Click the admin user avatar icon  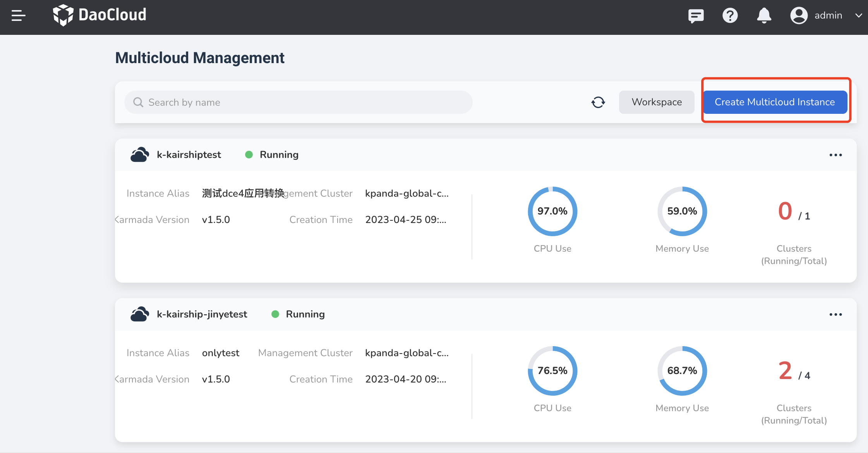(x=799, y=15)
